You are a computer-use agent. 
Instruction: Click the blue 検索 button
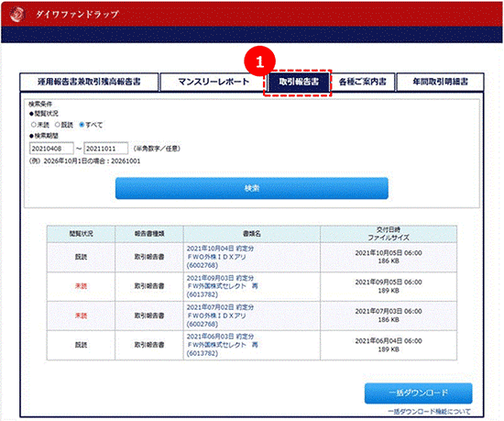(x=252, y=188)
